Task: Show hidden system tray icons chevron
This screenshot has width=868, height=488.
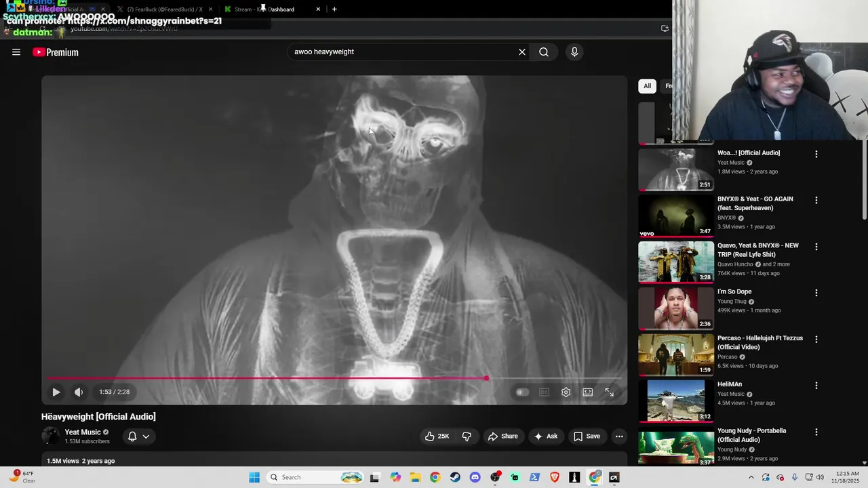Action: [x=751, y=477]
